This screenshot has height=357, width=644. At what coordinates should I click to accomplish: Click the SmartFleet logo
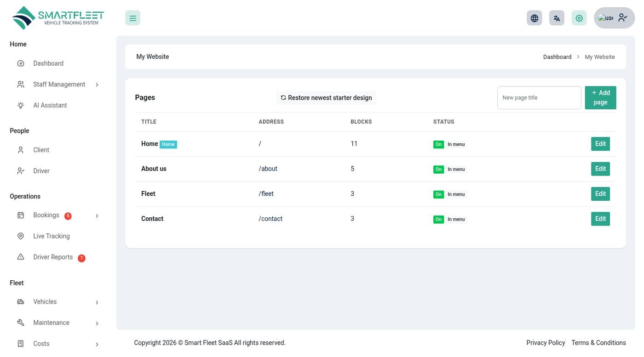58,18
